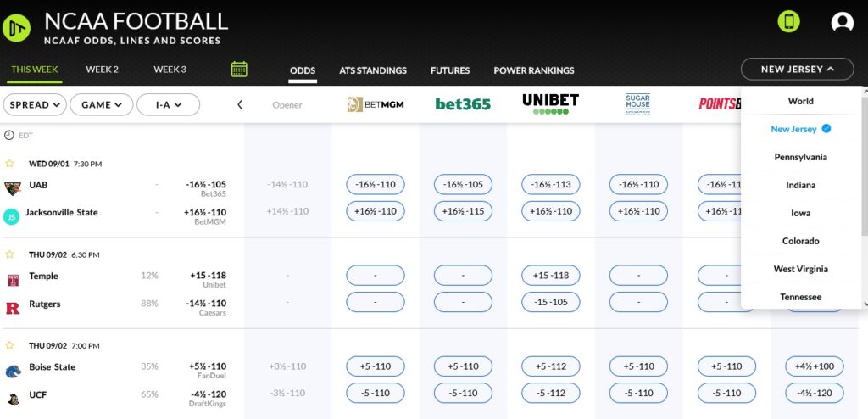Open the ODDS tab
The image size is (868, 419).
pyautogui.click(x=303, y=71)
